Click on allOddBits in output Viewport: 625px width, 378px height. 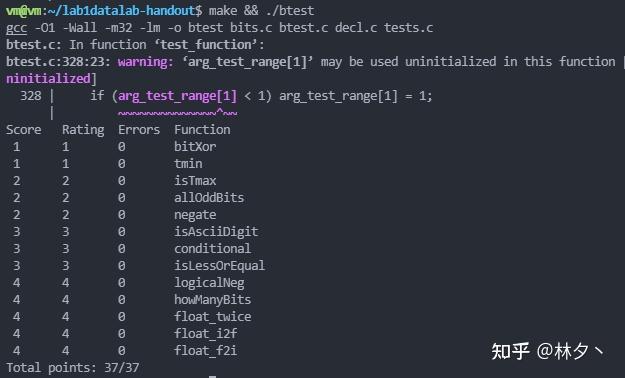pyautogui.click(x=209, y=198)
